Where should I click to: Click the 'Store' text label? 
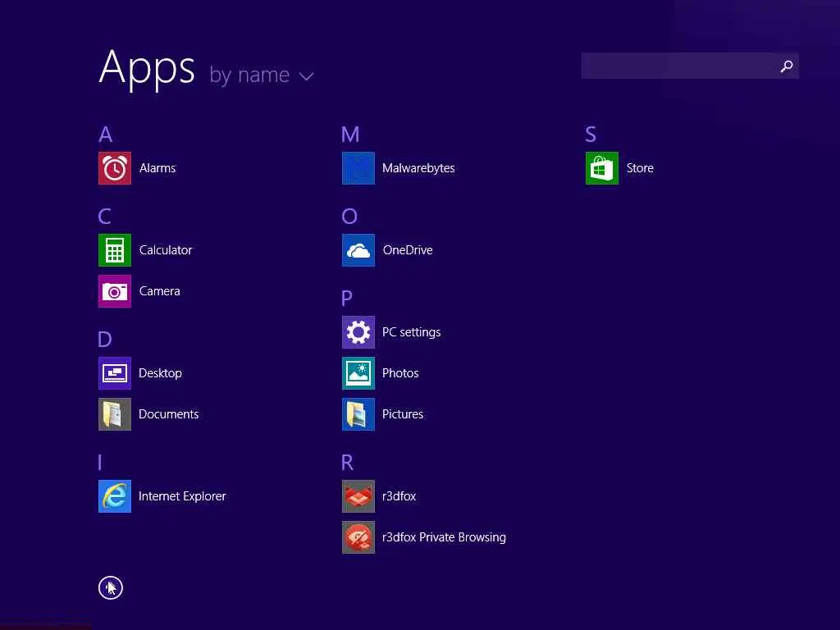[640, 168]
